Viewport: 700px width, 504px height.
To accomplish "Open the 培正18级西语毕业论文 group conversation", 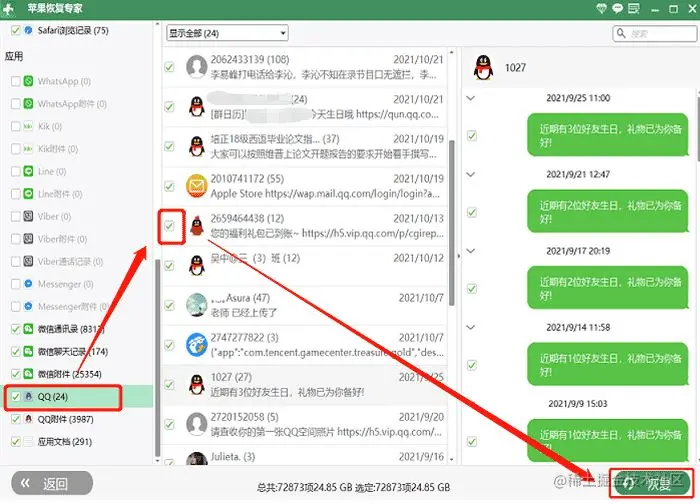I will pos(305,146).
